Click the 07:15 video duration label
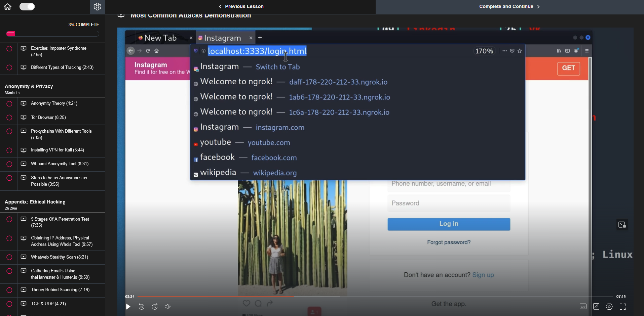The image size is (644, 316). (x=621, y=297)
